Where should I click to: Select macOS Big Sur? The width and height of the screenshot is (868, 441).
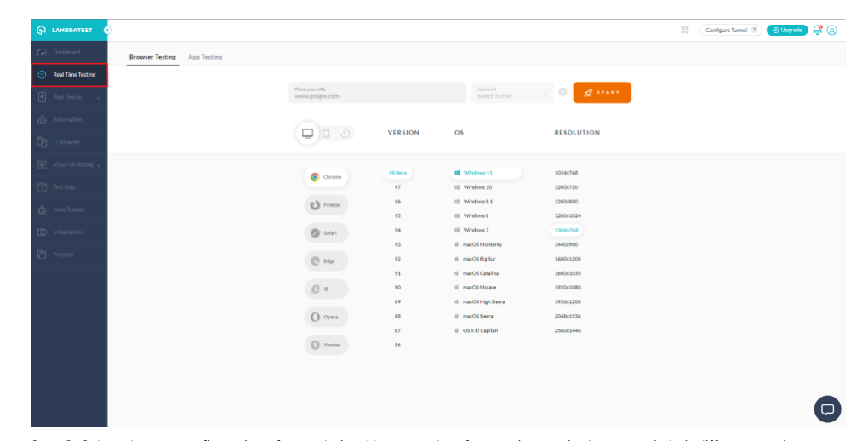coord(475,259)
